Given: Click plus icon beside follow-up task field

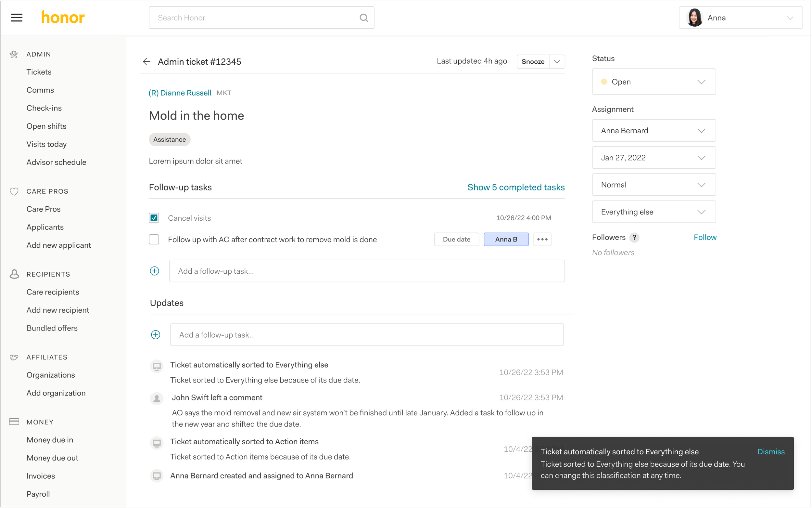Looking at the screenshot, I should [154, 271].
